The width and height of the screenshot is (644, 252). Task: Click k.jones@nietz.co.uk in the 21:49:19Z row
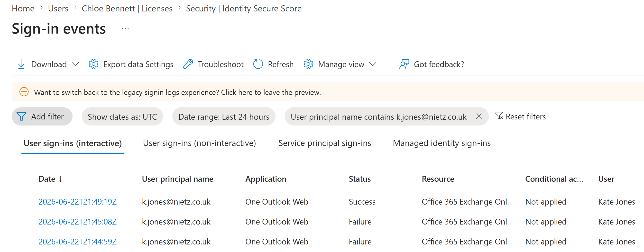click(x=176, y=202)
